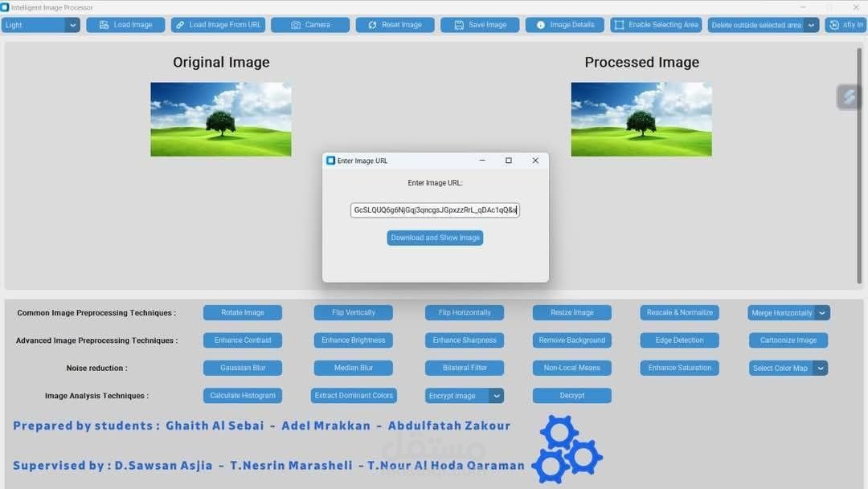Click Enhance Contrast

click(243, 340)
